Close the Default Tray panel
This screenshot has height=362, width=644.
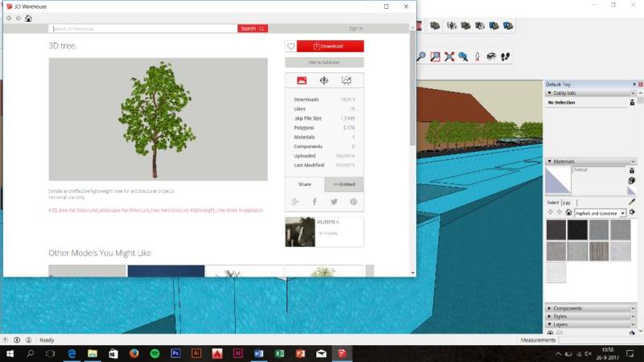(x=640, y=84)
